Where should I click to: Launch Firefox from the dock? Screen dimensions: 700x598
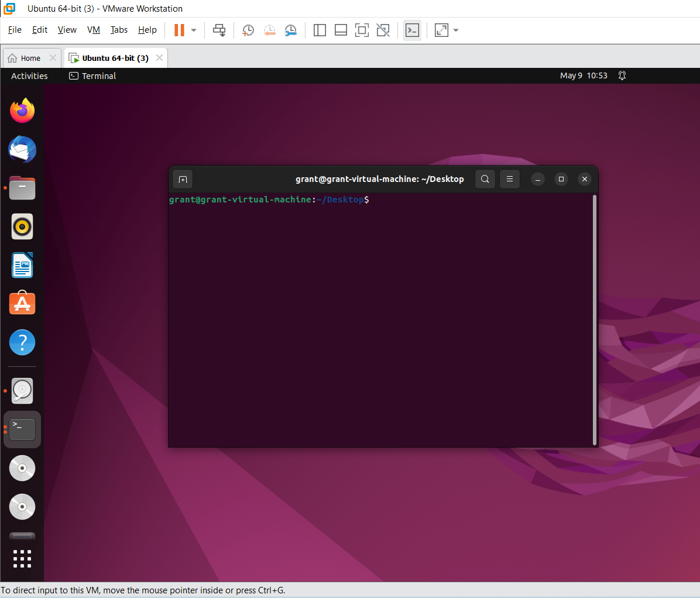tap(22, 110)
